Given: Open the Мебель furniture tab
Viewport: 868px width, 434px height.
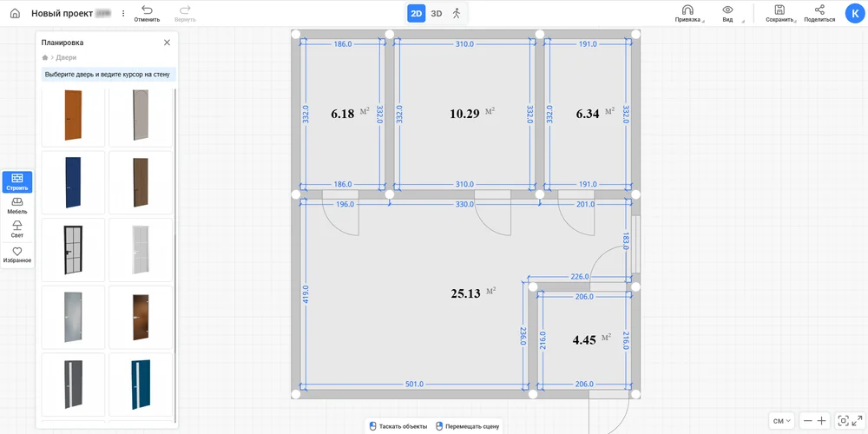Looking at the screenshot, I should click(x=17, y=205).
